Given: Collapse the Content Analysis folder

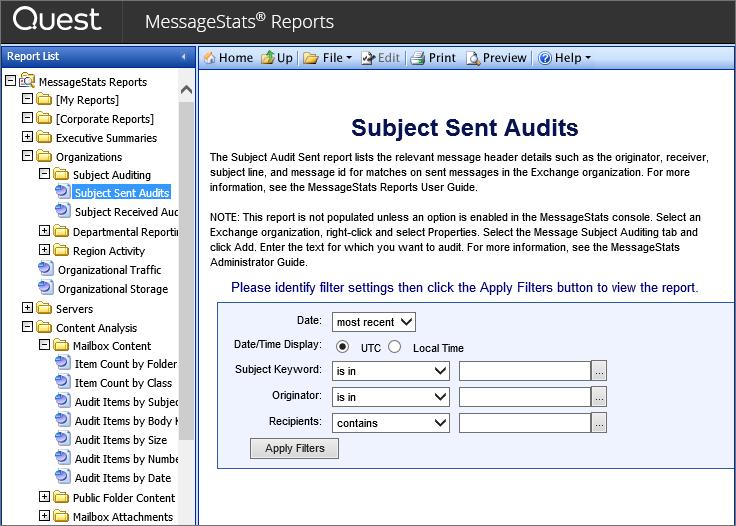Looking at the screenshot, I should (28, 327).
